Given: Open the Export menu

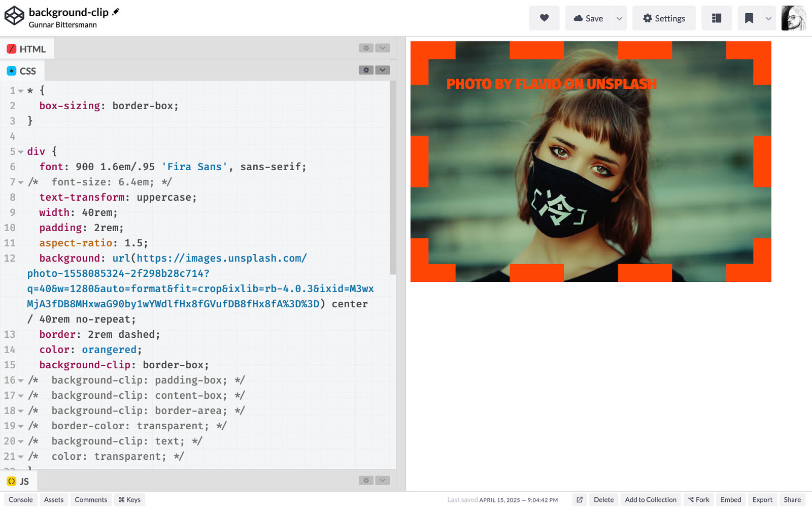Looking at the screenshot, I should [x=762, y=500].
